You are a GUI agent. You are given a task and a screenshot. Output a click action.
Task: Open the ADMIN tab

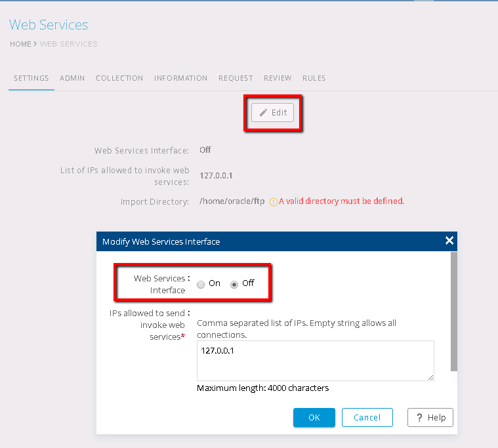(72, 78)
